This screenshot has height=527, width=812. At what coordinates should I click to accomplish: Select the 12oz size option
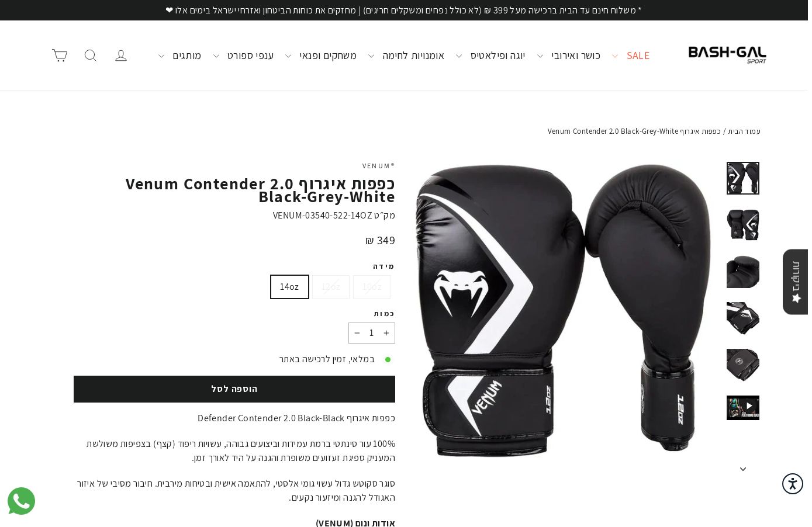pyautogui.click(x=331, y=287)
